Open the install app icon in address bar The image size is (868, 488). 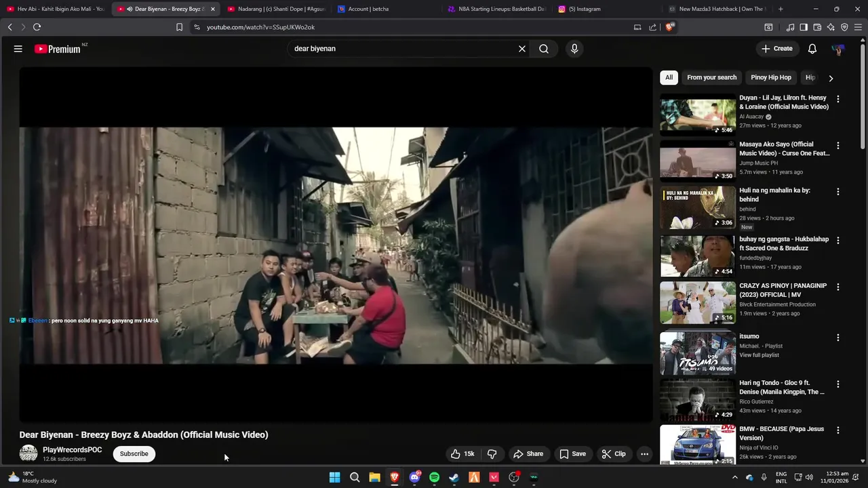pyautogui.click(x=637, y=27)
